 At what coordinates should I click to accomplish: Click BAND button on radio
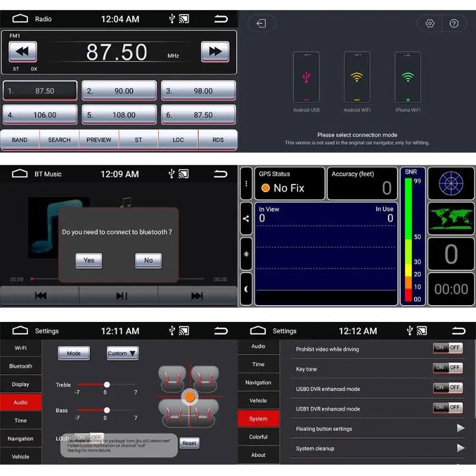point(20,140)
